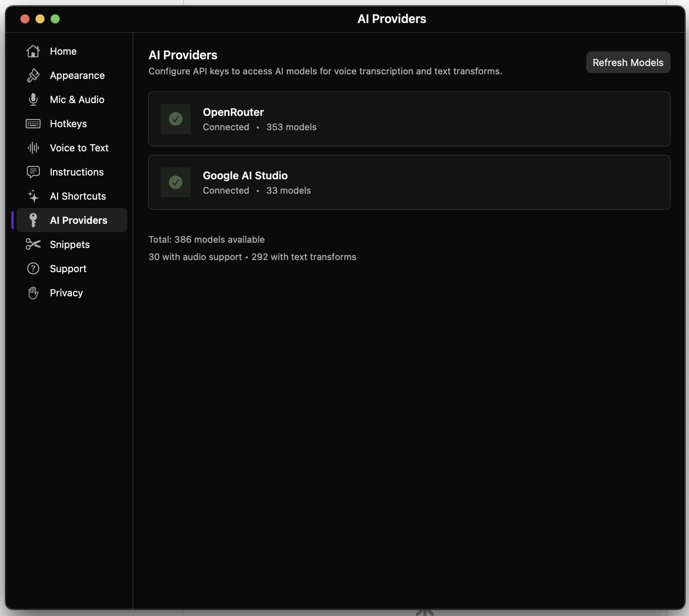Click the microphone icon for Mic & Audio
The width and height of the screenshot is (689, 616).
tap(33, 99)
